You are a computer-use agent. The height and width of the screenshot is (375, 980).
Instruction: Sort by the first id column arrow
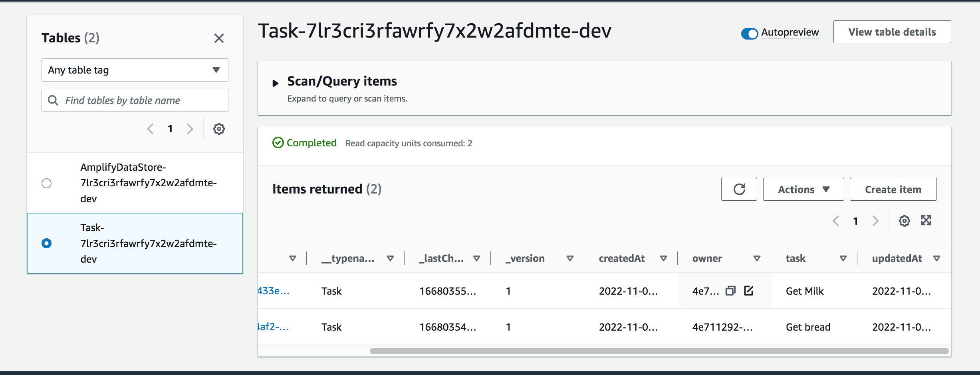[293, 259]
